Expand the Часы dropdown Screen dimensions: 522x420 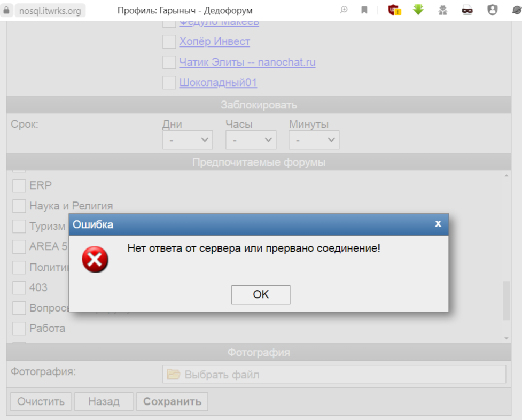point(251,140)
